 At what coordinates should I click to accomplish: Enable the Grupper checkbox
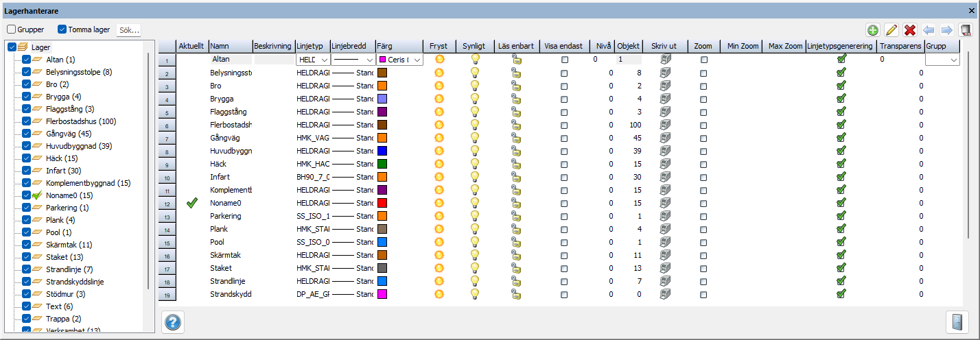tap(12, 29)
